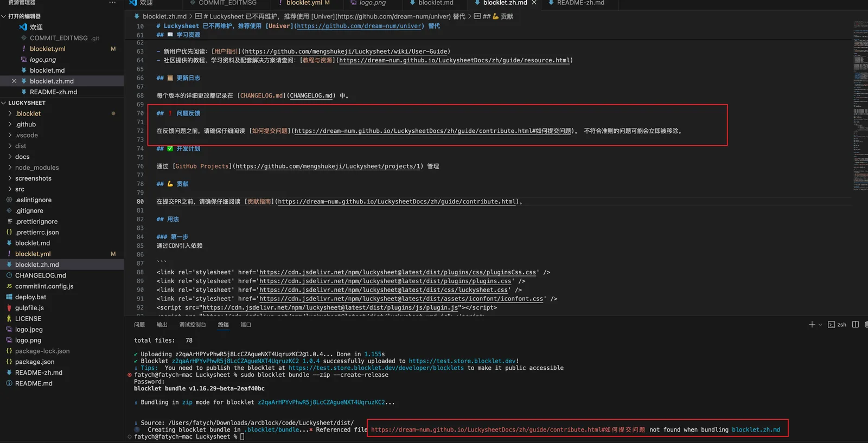Open the terminal launch profile dropdown arrow

(x=820, y=325)
